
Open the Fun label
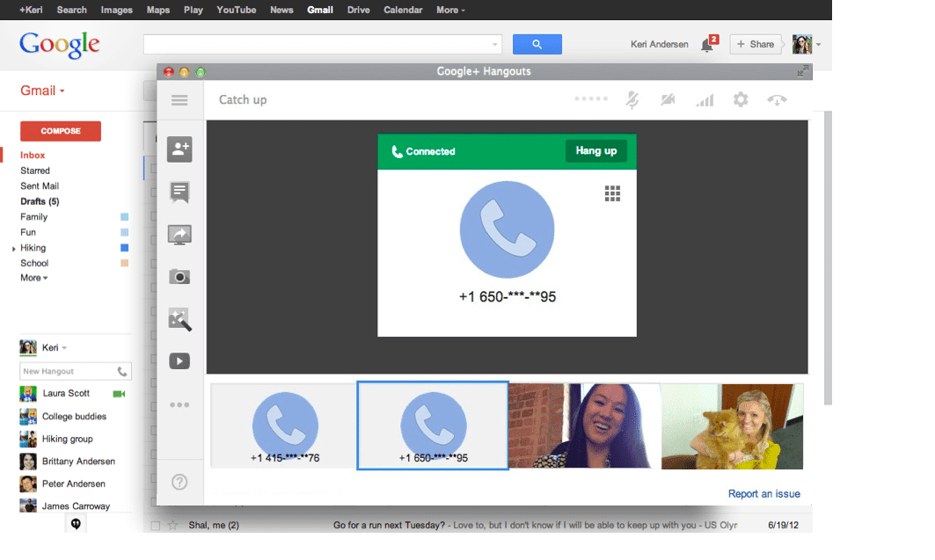[x=28, y=232]
